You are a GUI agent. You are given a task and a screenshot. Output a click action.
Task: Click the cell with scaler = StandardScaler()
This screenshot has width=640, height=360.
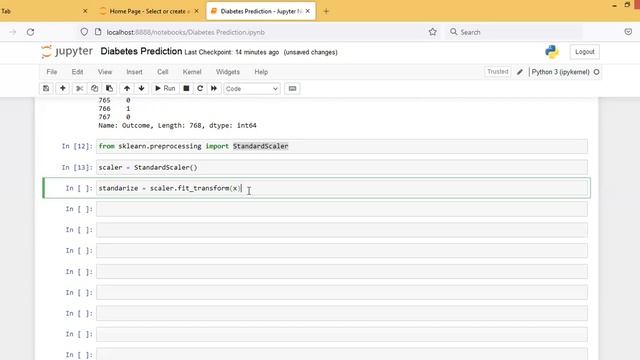click(x=342, y=167)
